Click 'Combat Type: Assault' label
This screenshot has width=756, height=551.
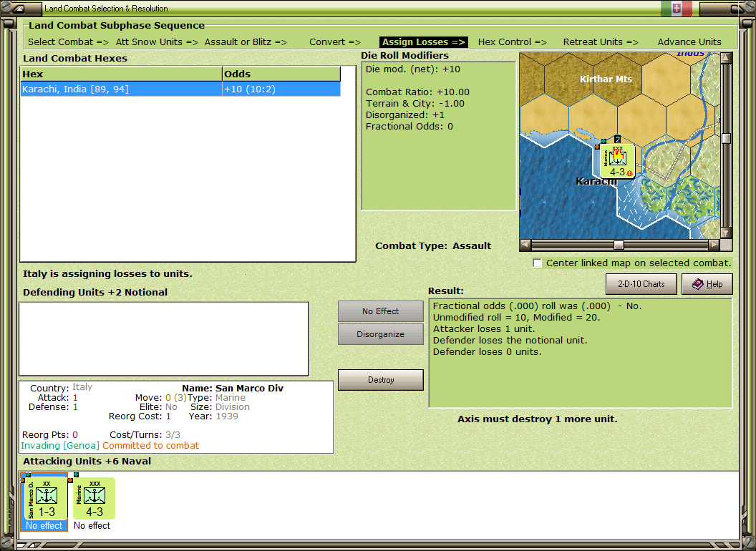click(433, 246)
